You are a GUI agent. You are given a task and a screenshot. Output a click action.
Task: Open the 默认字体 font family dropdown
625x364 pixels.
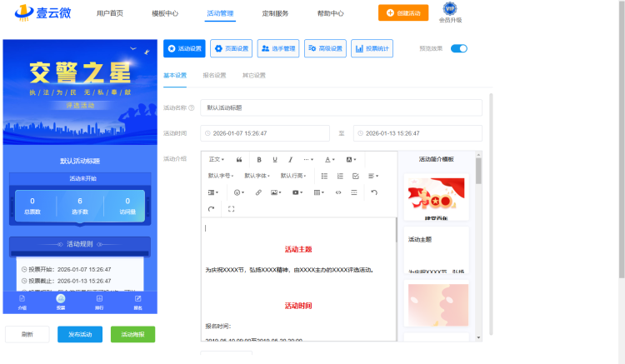tap(257, 176)
